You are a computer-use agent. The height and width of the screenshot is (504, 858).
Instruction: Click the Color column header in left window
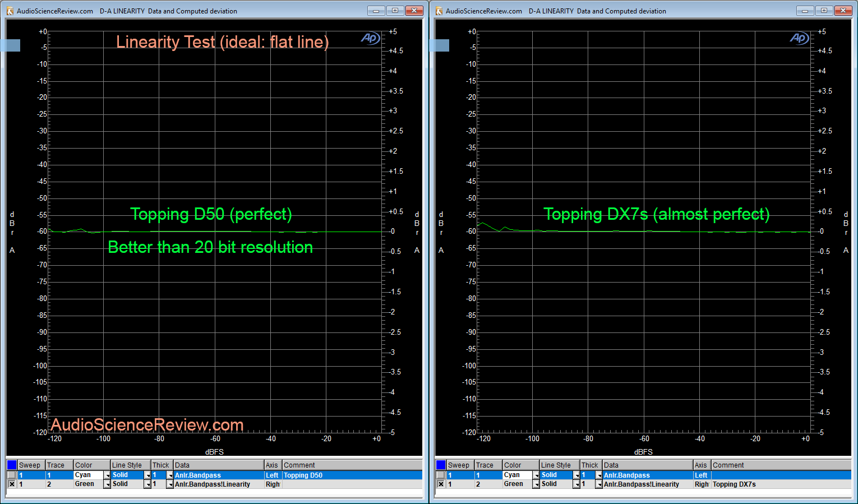pyautogui.click(x=92, y=465)
